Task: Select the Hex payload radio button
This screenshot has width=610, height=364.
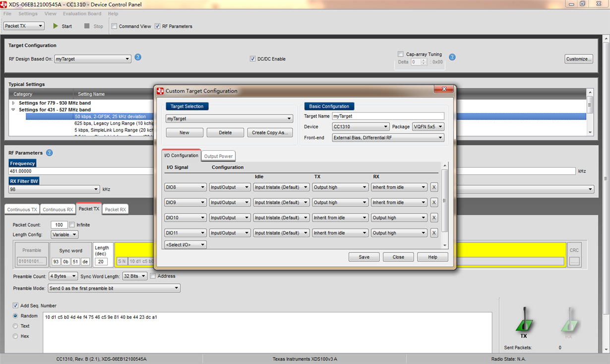Action: click(x=15, y=336)
